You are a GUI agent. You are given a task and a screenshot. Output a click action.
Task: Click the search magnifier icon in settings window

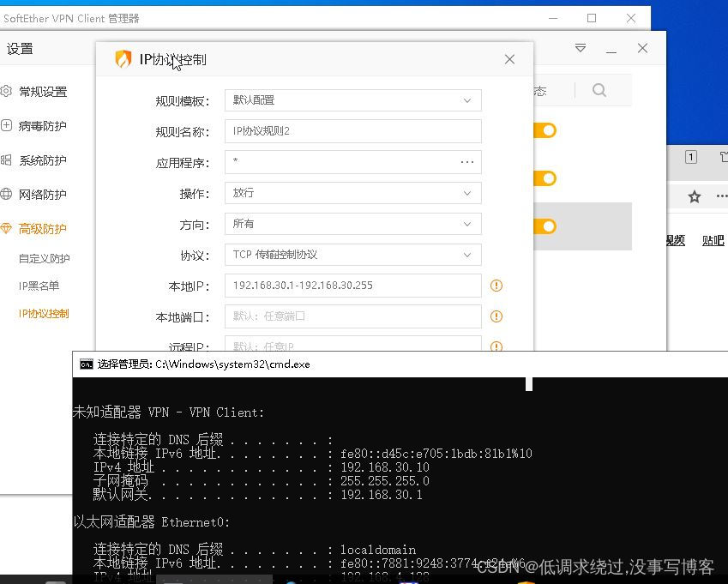point(599,90)
